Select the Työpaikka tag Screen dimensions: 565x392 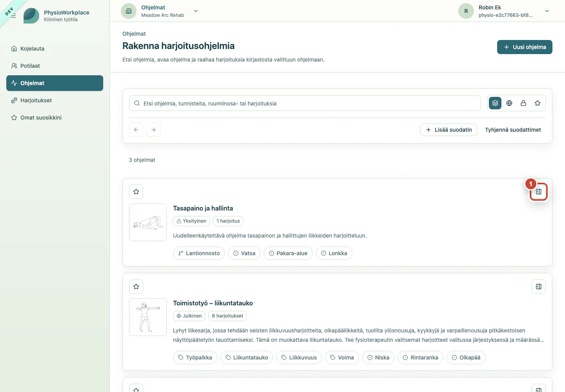click(195, 358)
